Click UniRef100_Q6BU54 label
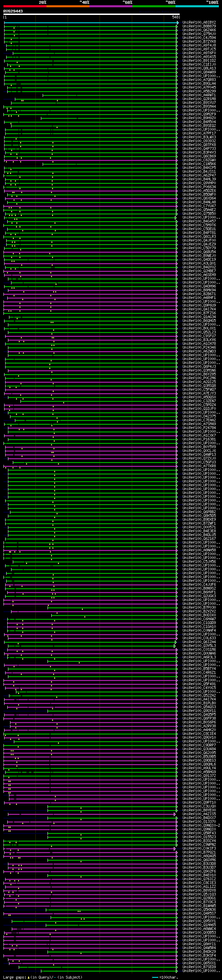Viewport: 222px width, 980px height. 199,252
